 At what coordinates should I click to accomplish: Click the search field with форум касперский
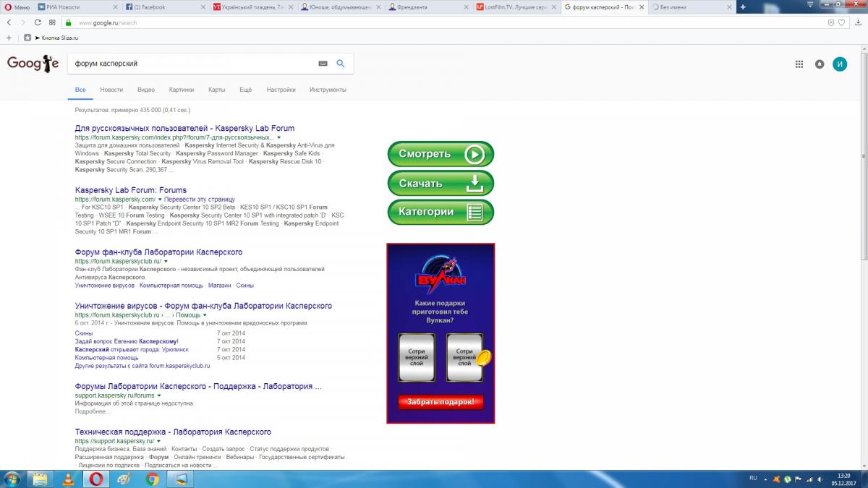(x=192, y=64)
